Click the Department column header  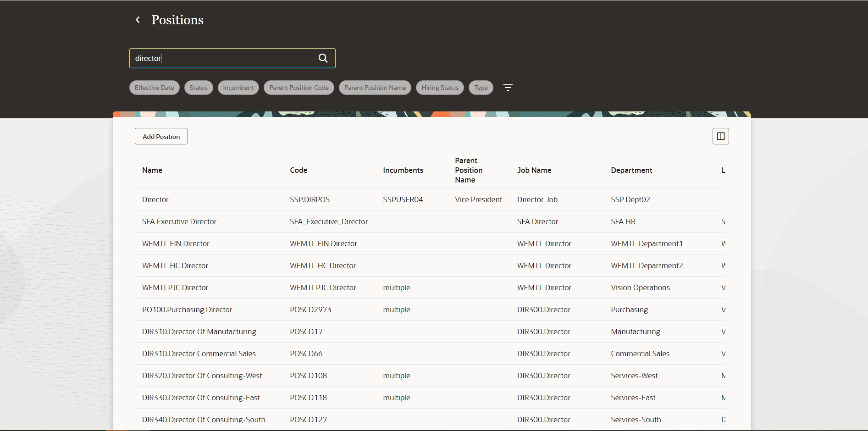(631, 170)
